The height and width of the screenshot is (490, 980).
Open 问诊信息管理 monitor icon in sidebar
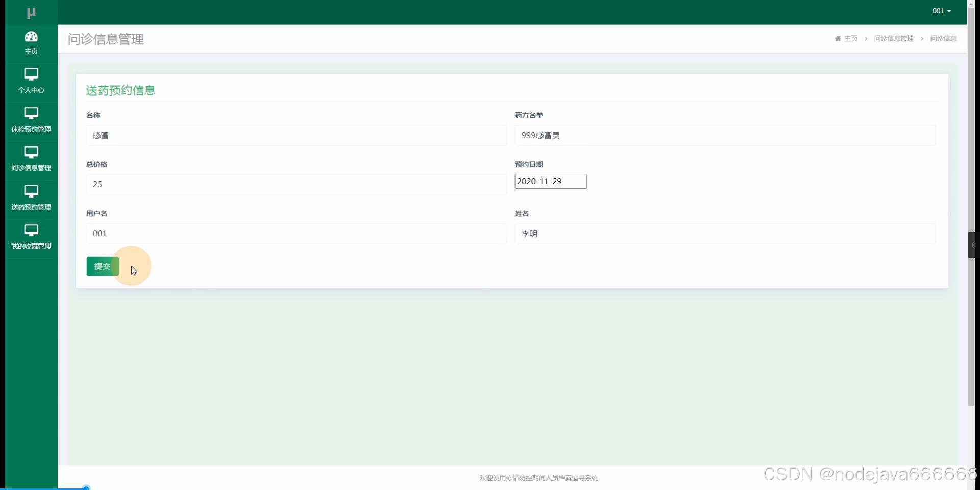[31, 152]
